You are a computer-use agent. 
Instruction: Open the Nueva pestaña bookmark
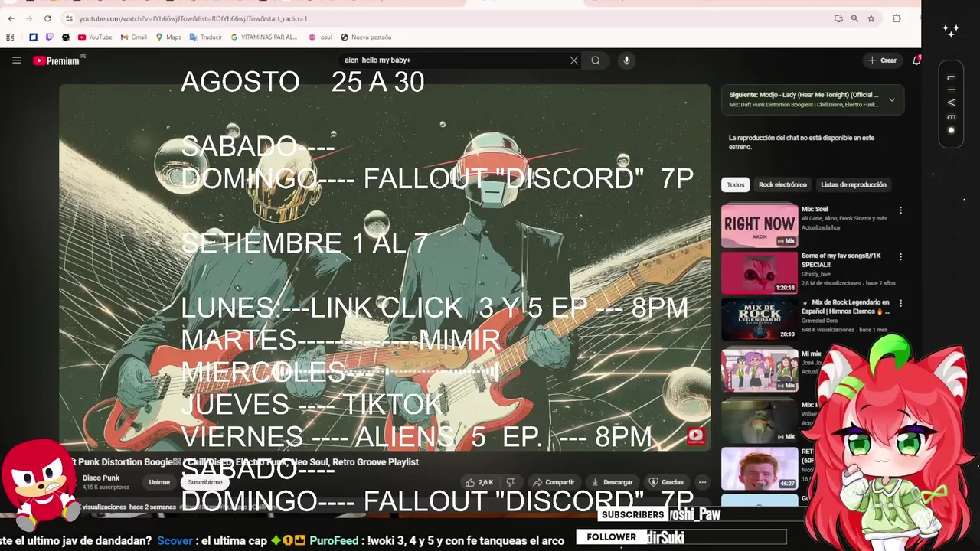click(x=366, y=37)
